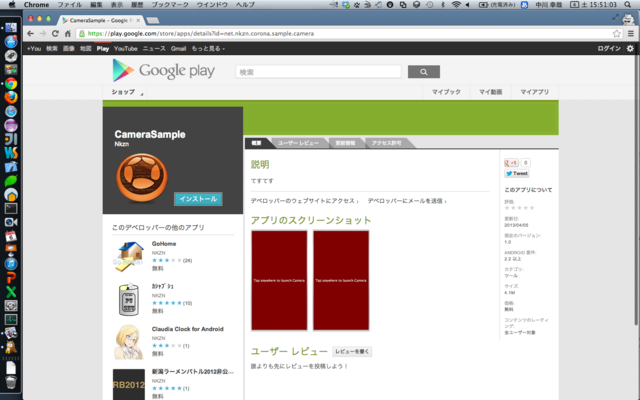Open the green leaf app in dock

point(11,180)
